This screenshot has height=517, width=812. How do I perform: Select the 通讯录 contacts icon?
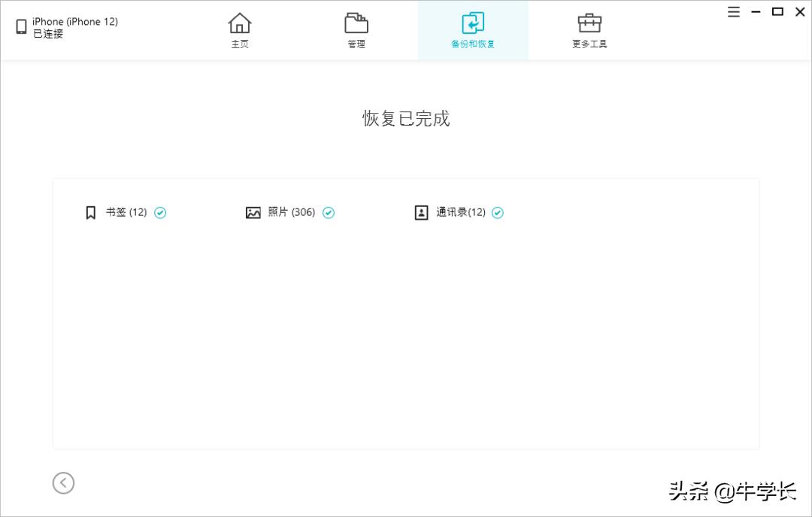421,212
